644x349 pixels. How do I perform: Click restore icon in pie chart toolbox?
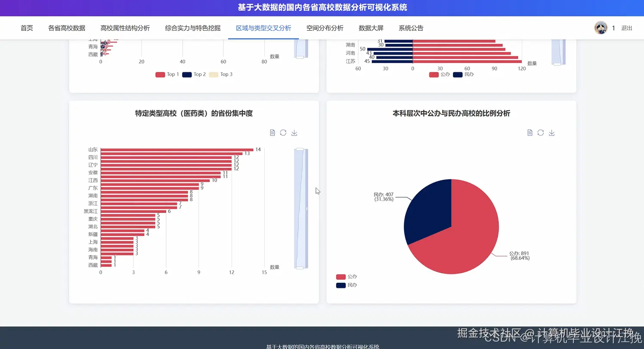[x=541, y=133]
